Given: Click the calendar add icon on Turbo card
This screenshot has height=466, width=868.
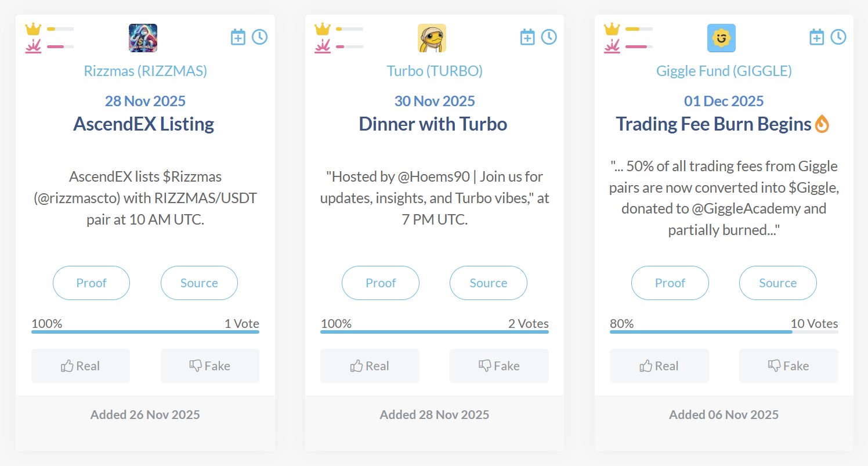Looking at the screenshot, I should click(527, 37).
